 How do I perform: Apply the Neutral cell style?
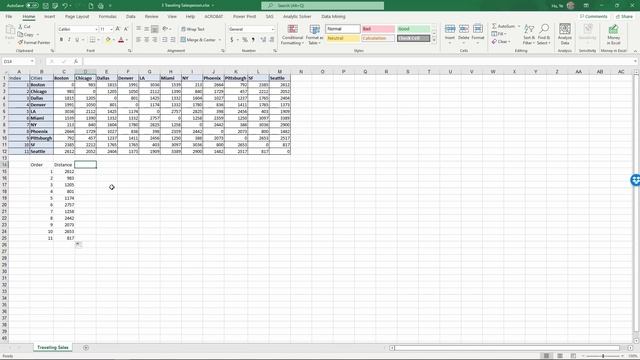[343, 38]
